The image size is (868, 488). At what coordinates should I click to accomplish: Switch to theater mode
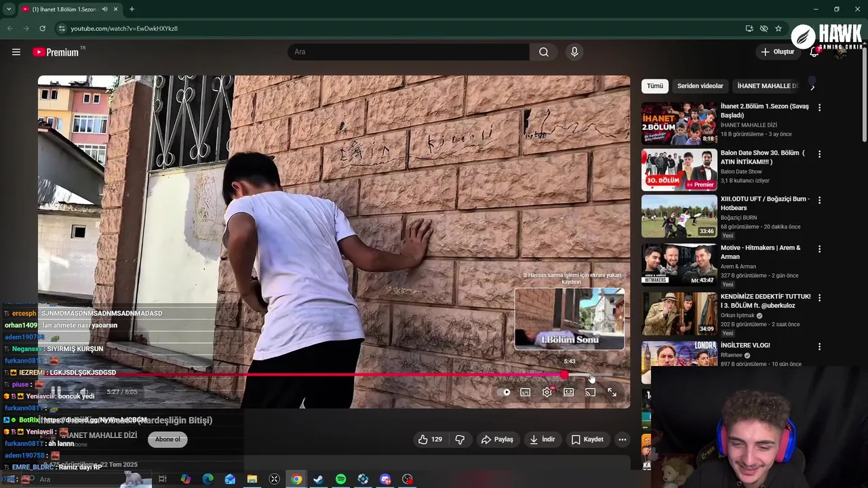(x=569, y=392)
